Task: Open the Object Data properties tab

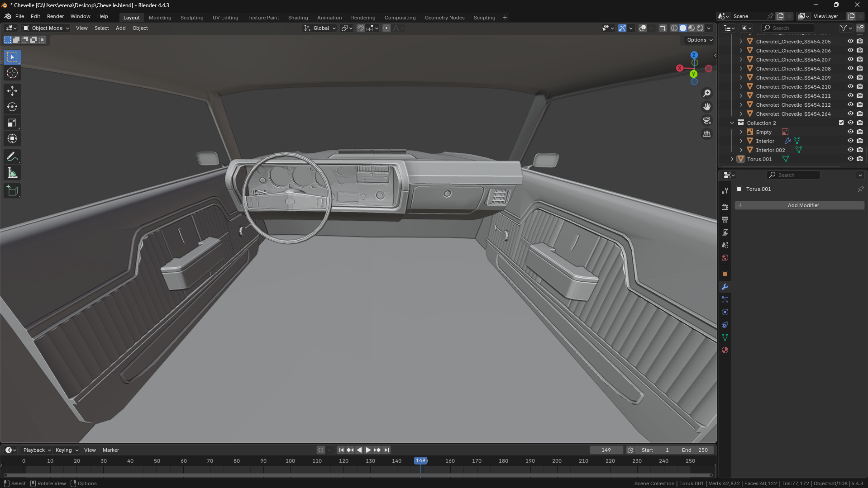Action: coord(725,337)
